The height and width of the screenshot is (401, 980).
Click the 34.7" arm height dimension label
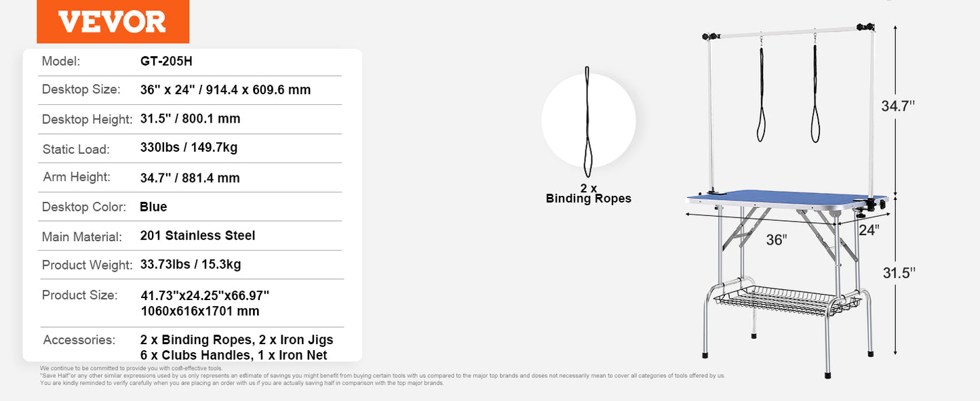898,106
